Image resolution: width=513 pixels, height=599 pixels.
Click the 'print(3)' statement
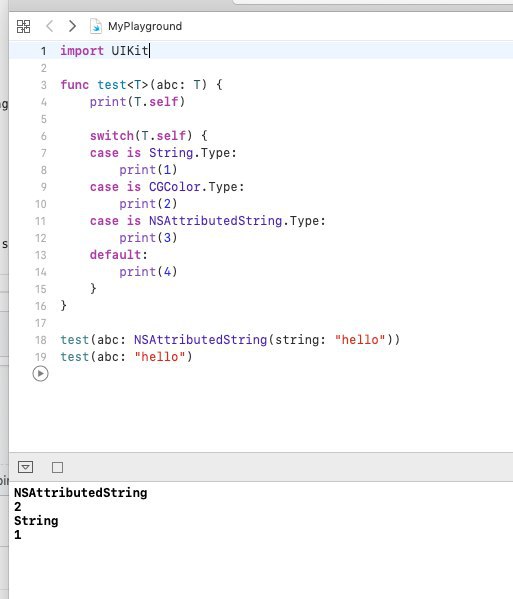coord(148,238)
